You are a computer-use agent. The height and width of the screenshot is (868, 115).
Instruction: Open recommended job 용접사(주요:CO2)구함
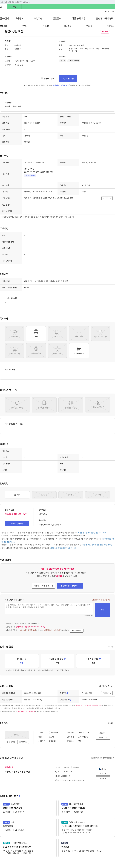click(x=13, y=808)
